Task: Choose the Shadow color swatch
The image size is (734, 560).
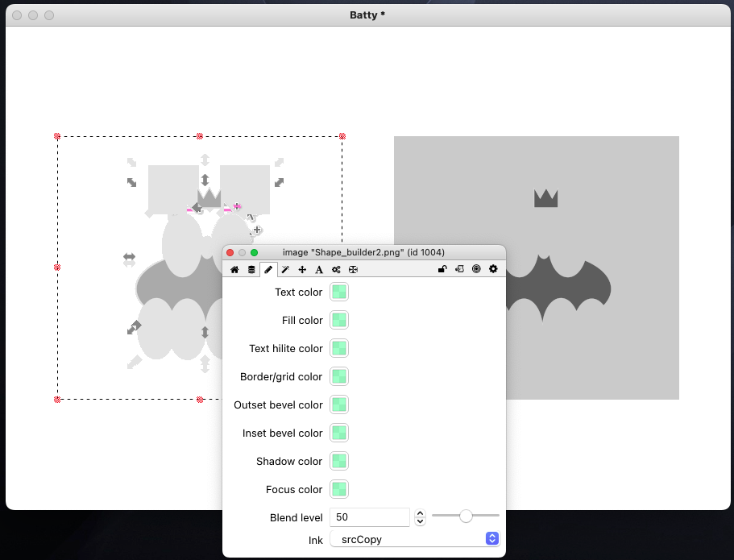Action: point(339,462)
